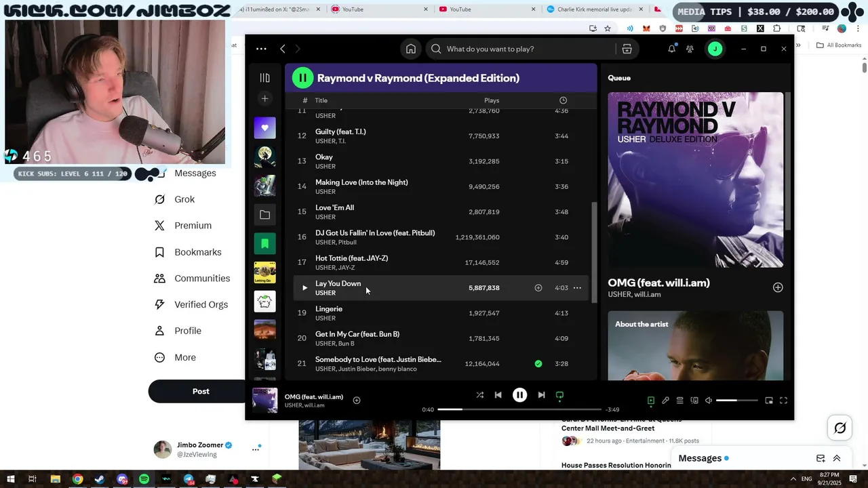Viewport: 868px width, 488px height.
Task: Add OMG to Liked Songs in player bar
Action: (x=357, y=401)
